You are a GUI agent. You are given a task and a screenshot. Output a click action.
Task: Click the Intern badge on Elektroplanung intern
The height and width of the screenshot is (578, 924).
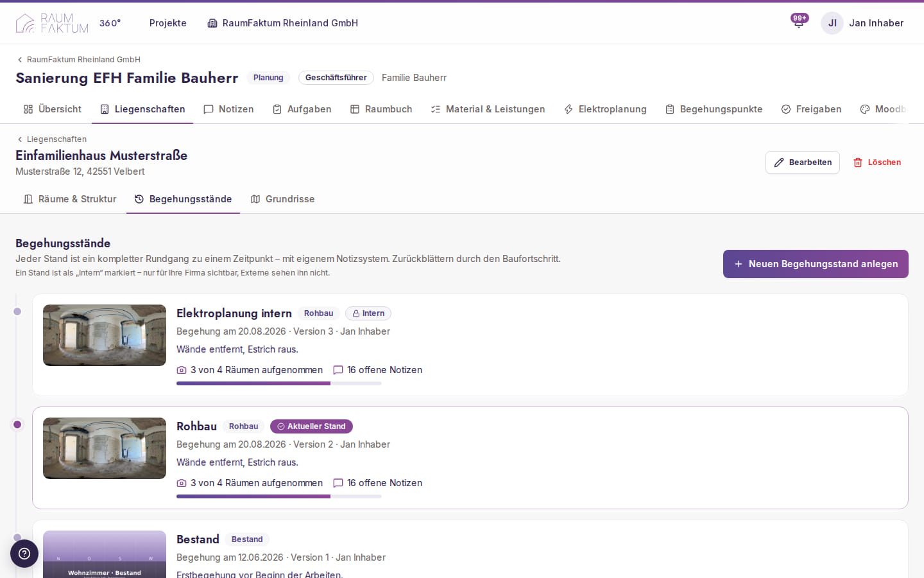pos(368,313)
